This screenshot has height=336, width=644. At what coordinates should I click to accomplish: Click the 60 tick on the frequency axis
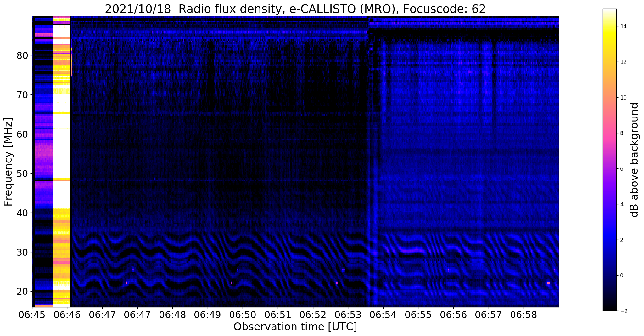(22, 134)
